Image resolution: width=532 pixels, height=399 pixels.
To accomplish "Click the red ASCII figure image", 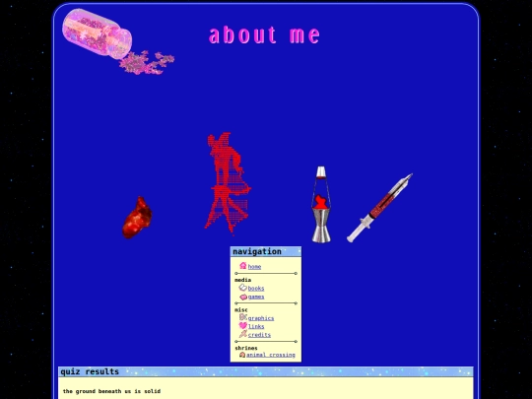I will 228,183.
